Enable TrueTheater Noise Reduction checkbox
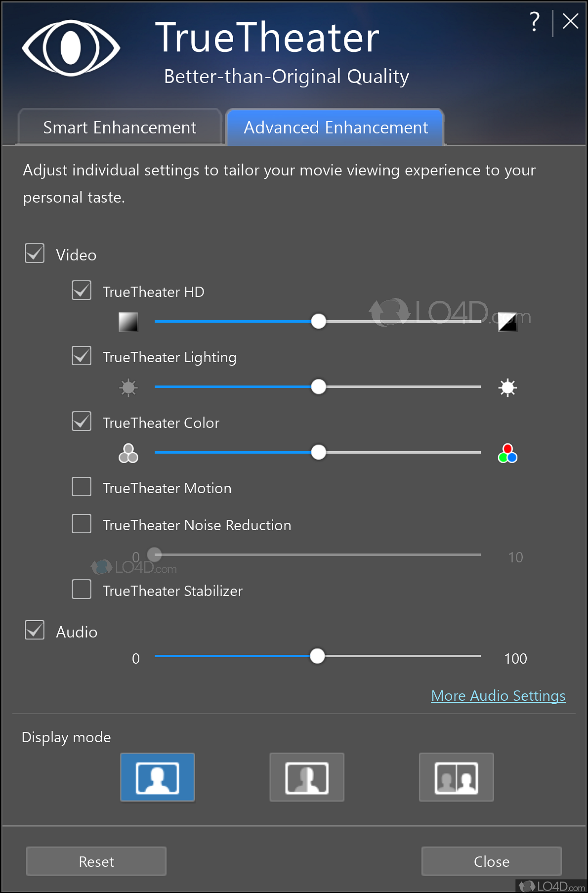The height and width of the screenshot is (893, 588). [x=82, y=524]
